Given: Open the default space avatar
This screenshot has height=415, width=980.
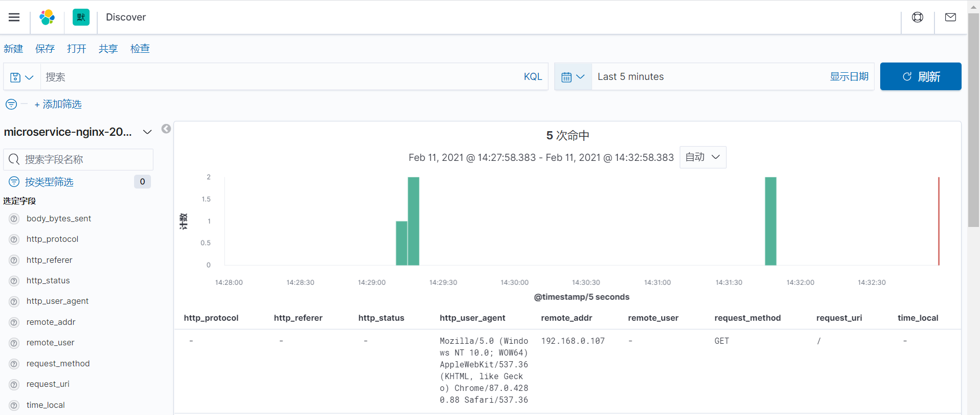Looking at the screenshot, I should 81,17.
